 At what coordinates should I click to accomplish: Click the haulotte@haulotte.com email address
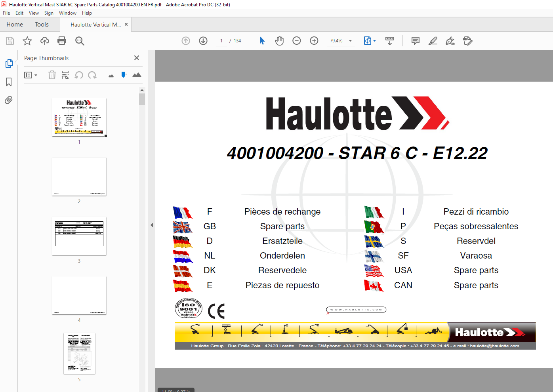click(494, 346)
